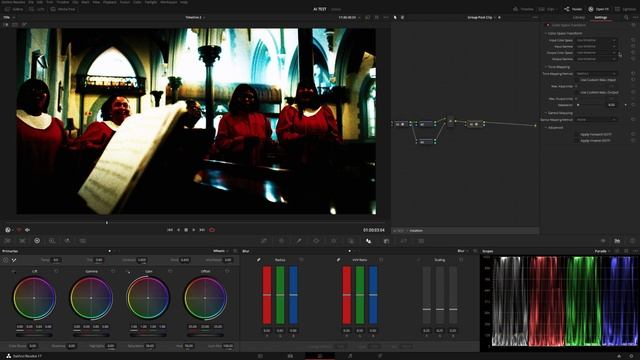
Task: Go to the Media page
Action: (x=260, y=356)
